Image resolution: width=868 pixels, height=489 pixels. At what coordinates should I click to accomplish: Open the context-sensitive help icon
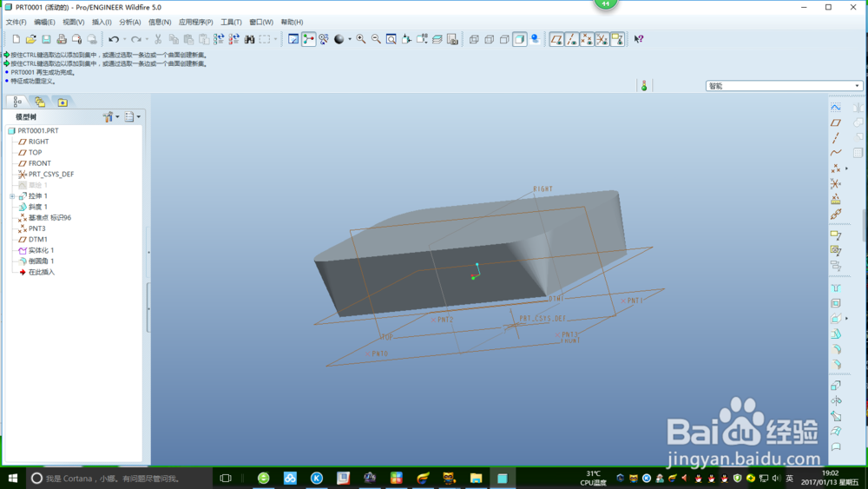(639, 39)
